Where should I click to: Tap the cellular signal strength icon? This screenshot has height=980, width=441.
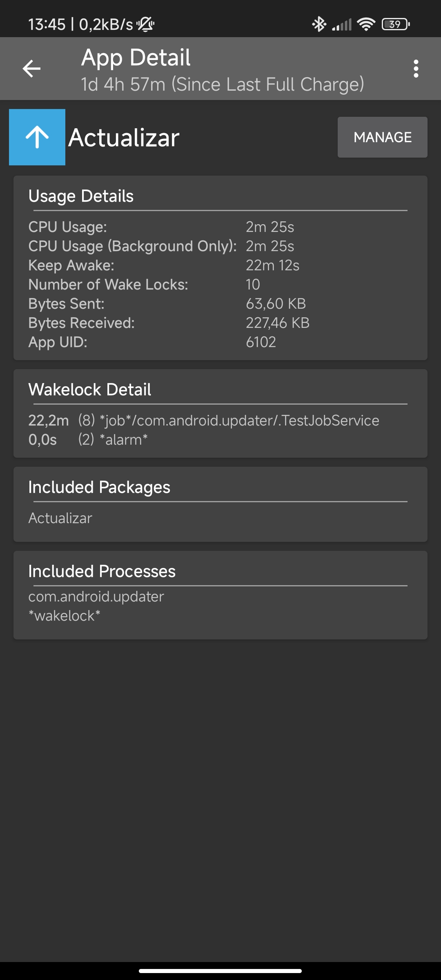click(x=341, y=24)
